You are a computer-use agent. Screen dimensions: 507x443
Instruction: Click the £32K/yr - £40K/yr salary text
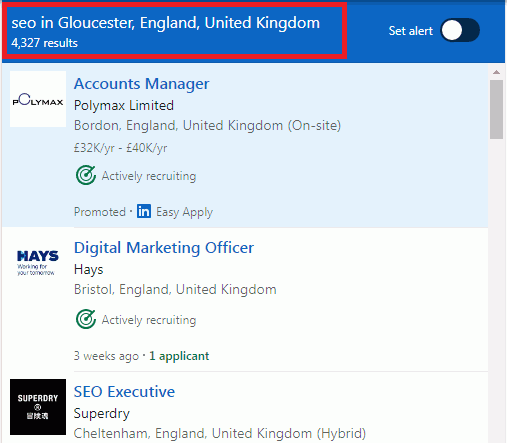coord(121,148)
